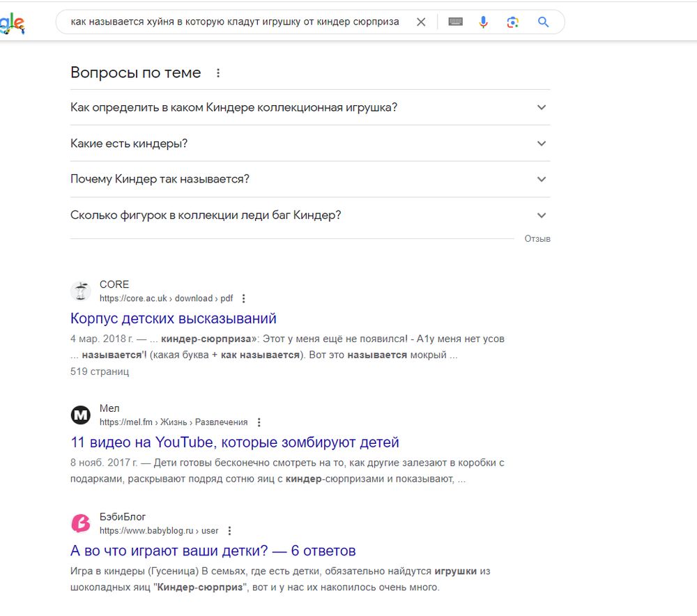
Task: Click inside the search query field
Action: (x=235, y=22)
